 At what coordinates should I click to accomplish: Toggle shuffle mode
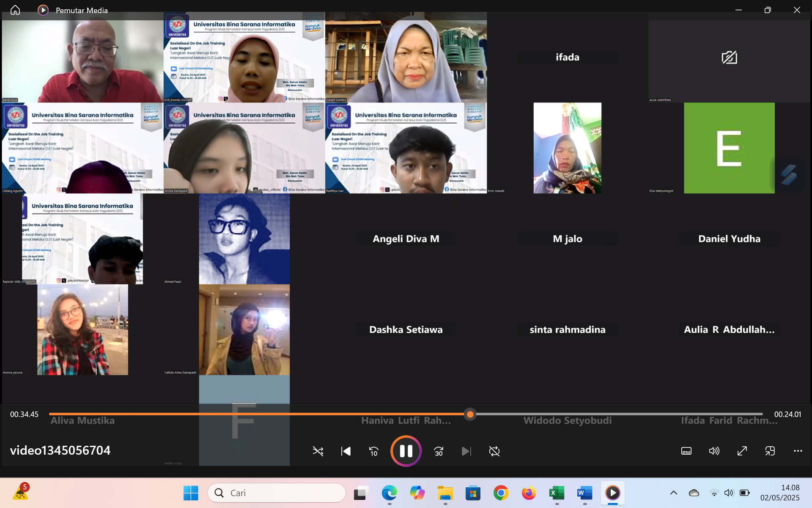tap(318, 451)
